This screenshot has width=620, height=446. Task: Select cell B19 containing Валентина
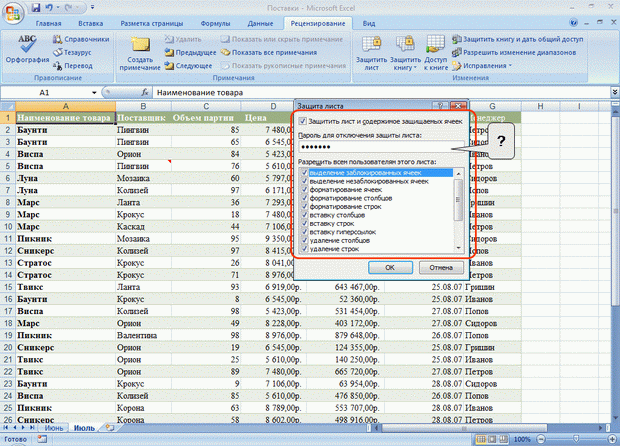tap(144, 335)
